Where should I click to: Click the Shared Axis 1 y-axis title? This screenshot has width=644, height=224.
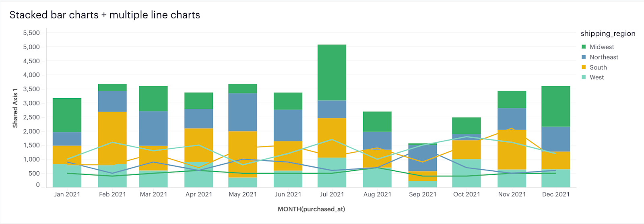[15, 108]
